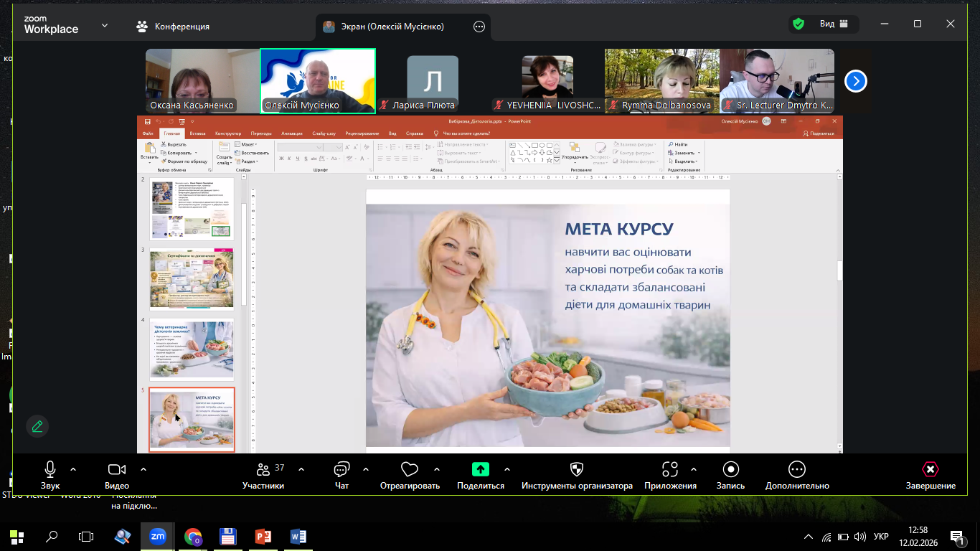The width and height of the screenshot is (980, 551).
Task: Click the red Завершение end button
Action: tap(930, 469)
